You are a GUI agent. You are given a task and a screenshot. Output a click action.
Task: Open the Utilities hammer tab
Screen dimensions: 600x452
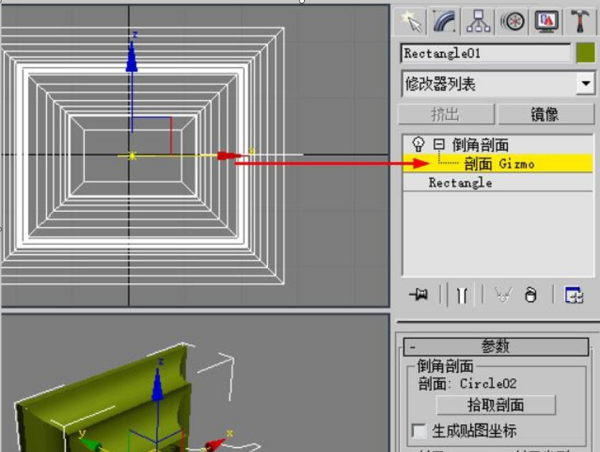tap(579, 21)
